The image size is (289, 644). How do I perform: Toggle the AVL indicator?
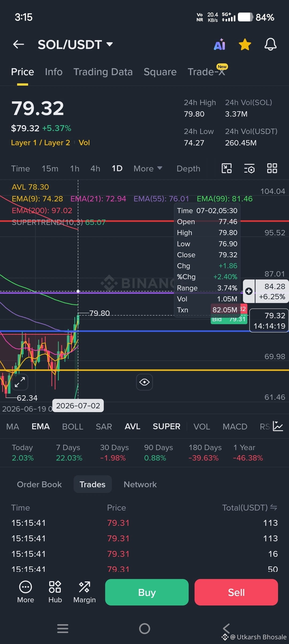[132, 427]
